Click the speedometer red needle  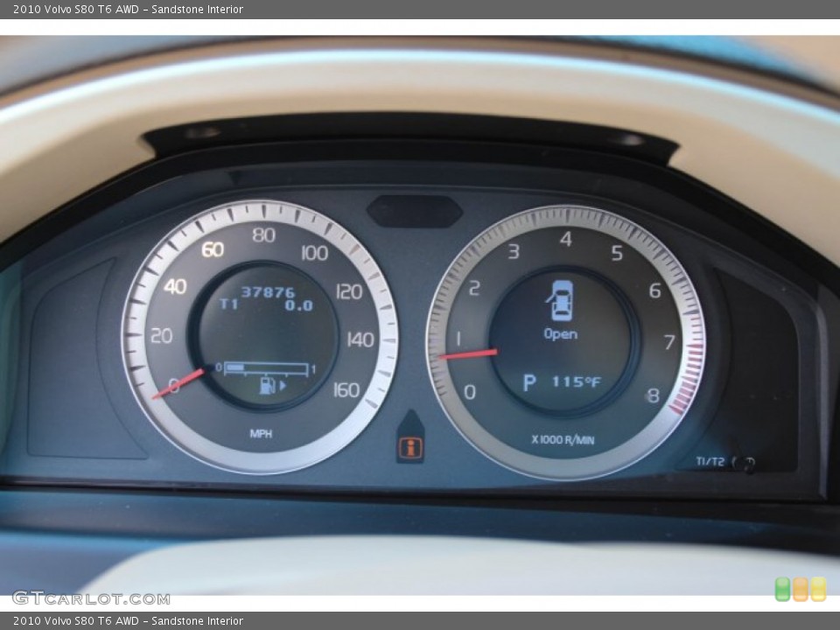pyautogui.click(x=178, y=383)
